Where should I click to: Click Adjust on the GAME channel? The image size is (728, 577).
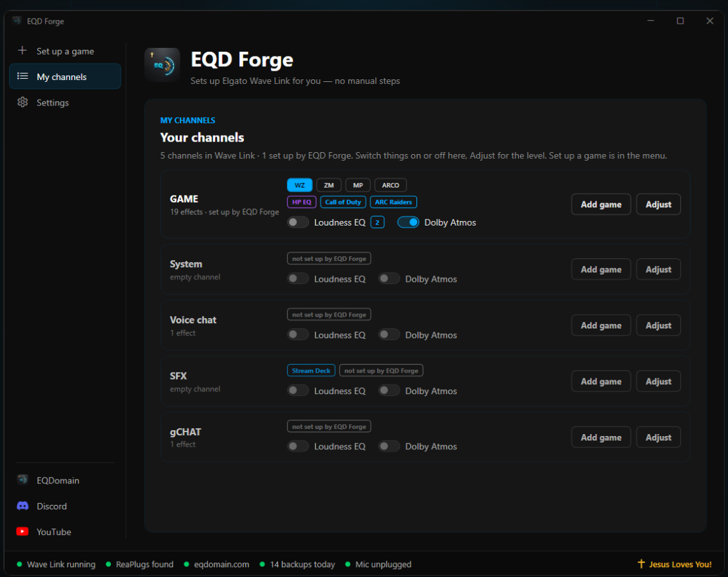(x=658, y=205)
